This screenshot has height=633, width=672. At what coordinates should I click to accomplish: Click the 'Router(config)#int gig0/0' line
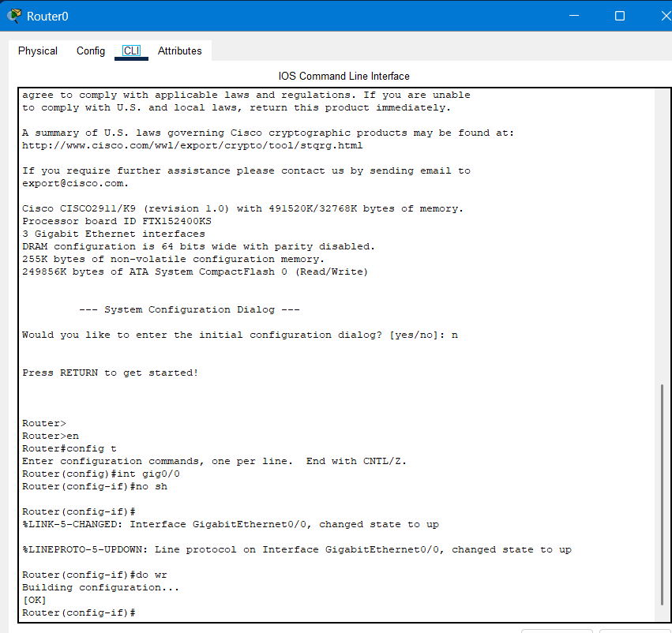[x=101, y=474]
